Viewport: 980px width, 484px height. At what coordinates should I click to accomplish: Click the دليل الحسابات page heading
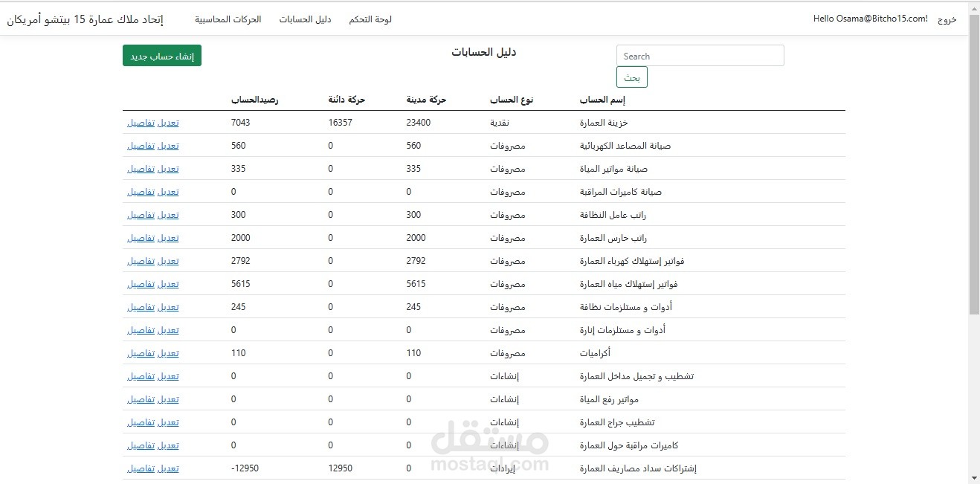[484, 52]
